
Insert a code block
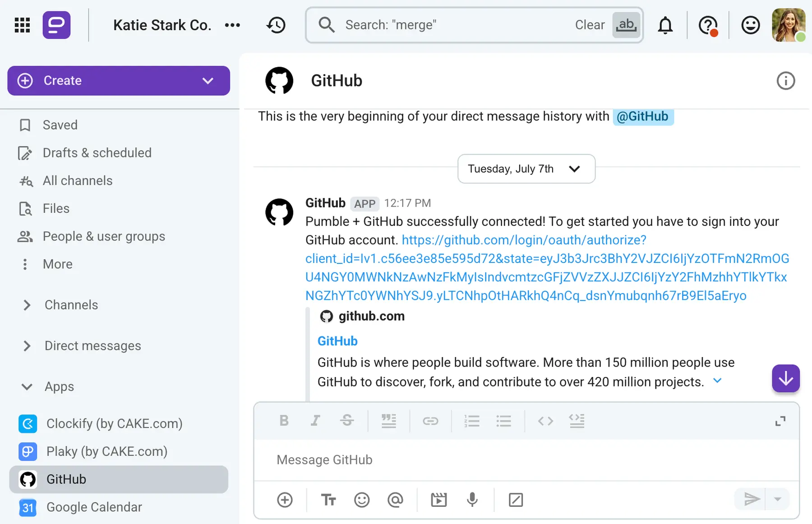click(x=577, y=421)
